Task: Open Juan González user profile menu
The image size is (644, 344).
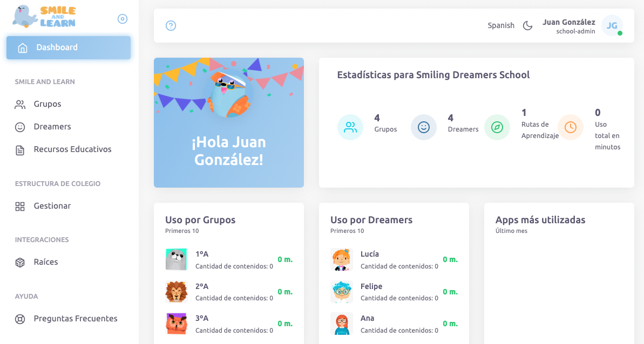Action: click(x=568, y=26)
